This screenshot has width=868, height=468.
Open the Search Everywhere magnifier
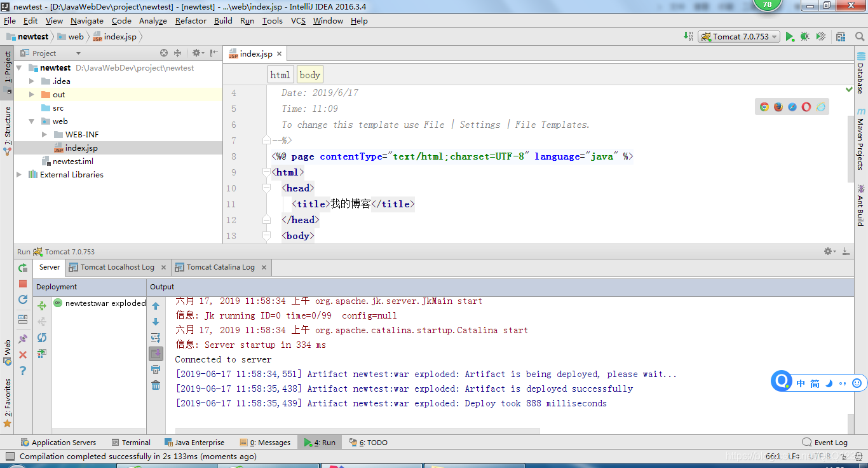[x=860, y=37]
